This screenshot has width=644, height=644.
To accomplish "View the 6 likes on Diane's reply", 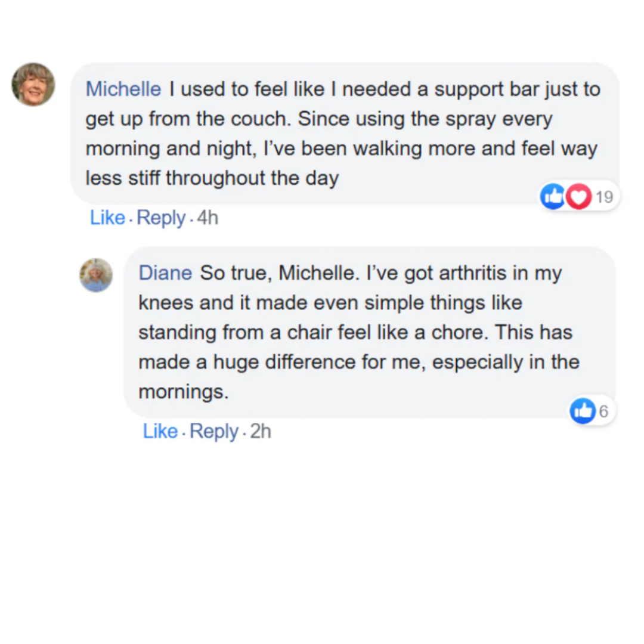I will pyautogui.click(x=603, y=411).
